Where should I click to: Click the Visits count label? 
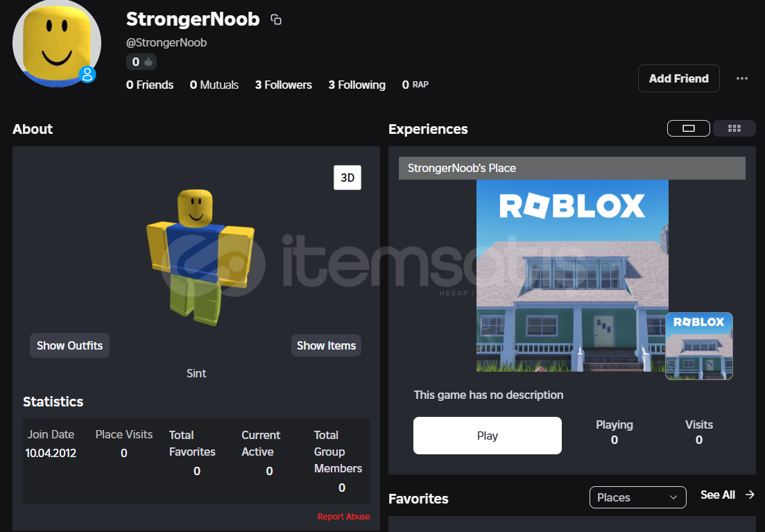point(698,424)
